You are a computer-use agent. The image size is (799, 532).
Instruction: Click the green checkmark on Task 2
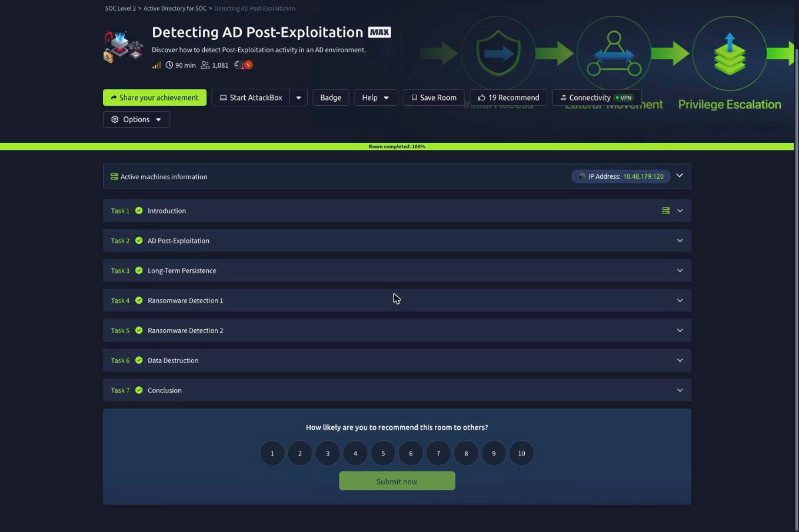tap(139, 240)
